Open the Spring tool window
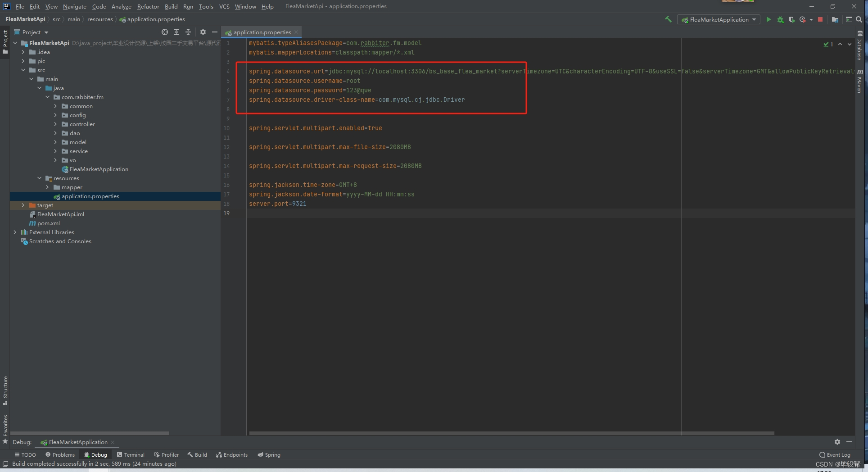Viewport: 868px width, 472px height. point(269,455)
